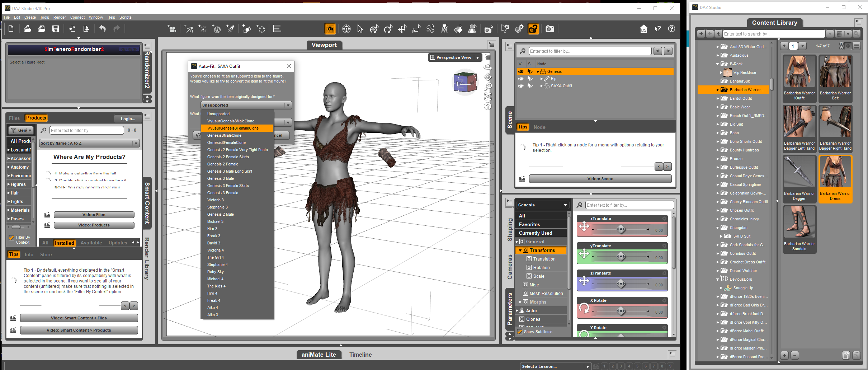This screenshot has height=370, width=868.
Task: Open the Perspective View dropdown
Action: click(x=477, y=57)
